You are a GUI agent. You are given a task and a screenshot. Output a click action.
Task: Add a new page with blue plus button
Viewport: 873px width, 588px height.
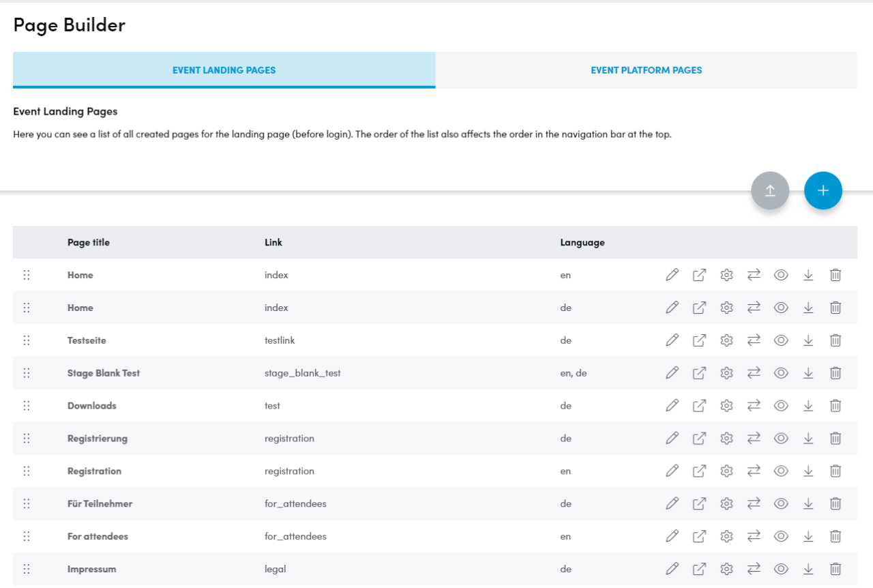pyautogui.click(x=823, y=191)
